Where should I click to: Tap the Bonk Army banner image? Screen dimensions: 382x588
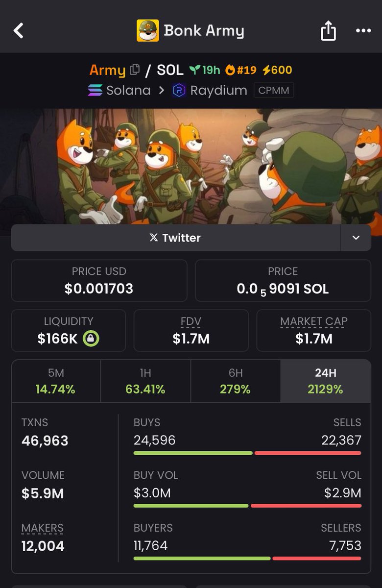[x=191, y=167]
